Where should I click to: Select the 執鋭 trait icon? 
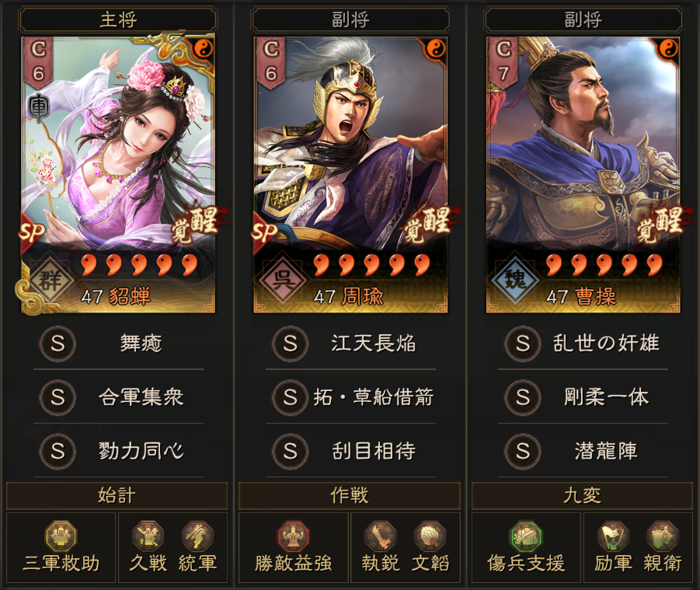381,536
